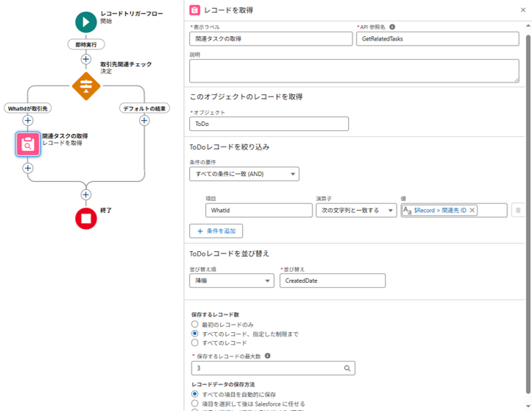This screenshot has width=532, height=411.
Task: Open the 条件の要件 AND dropdown
Action: [x=244, y=174]
